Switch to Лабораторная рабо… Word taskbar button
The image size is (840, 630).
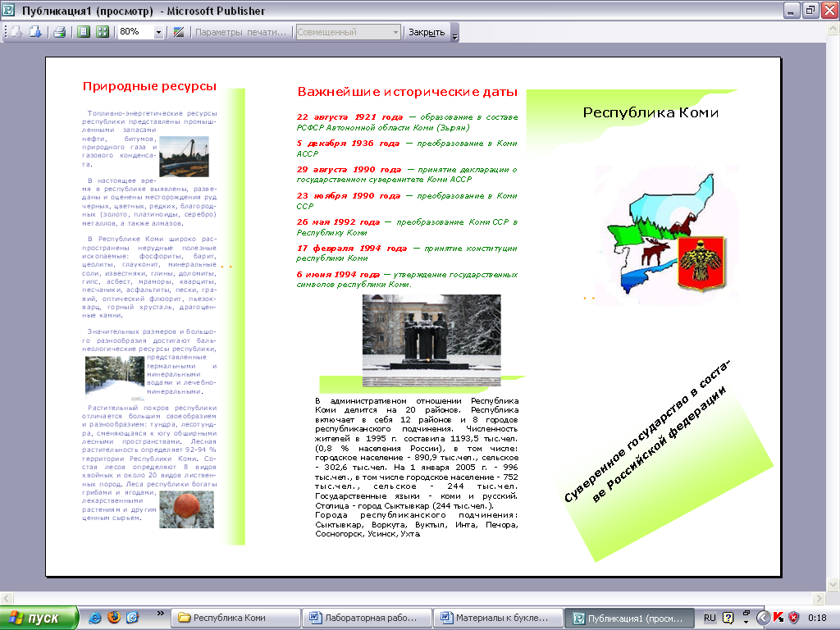[367, 618]
